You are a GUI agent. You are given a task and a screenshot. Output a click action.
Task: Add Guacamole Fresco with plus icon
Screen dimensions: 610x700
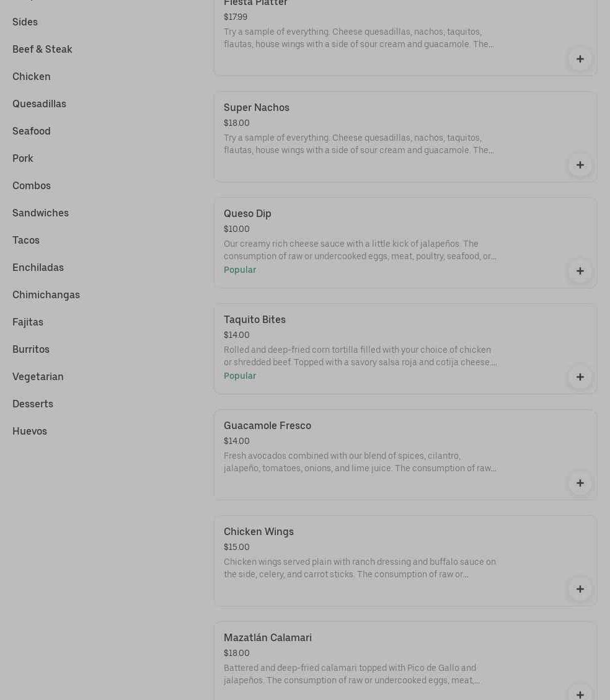580,483
